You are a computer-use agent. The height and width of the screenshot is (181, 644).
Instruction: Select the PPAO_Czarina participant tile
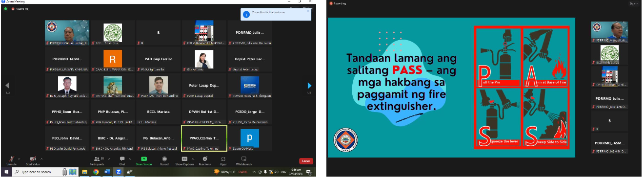(204, 138)
